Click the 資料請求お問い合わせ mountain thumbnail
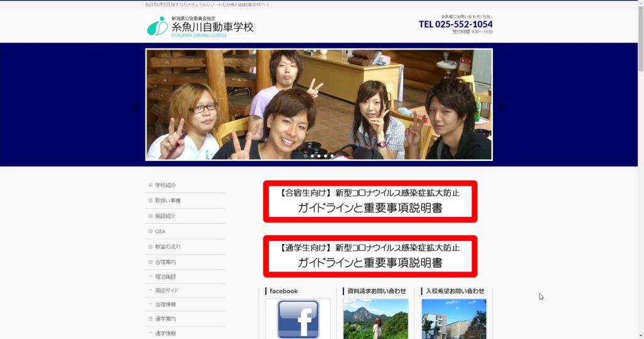 (x=375, y=319)
